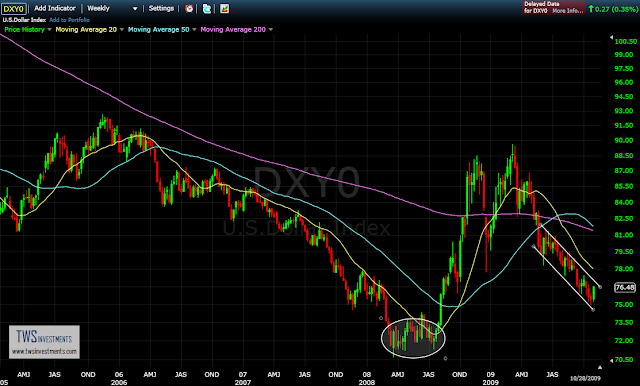The image size is (640, 386).
Task: Click the TWS Investments logo watermark
Action: tap(44, 342)
